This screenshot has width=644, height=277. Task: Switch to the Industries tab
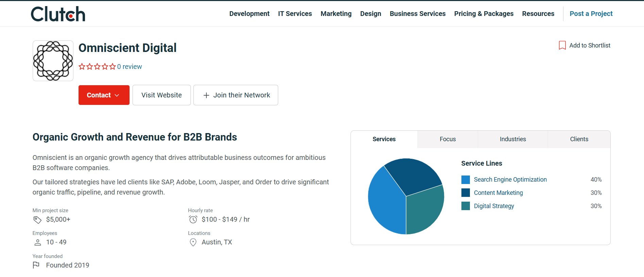(x=512, y=139)
